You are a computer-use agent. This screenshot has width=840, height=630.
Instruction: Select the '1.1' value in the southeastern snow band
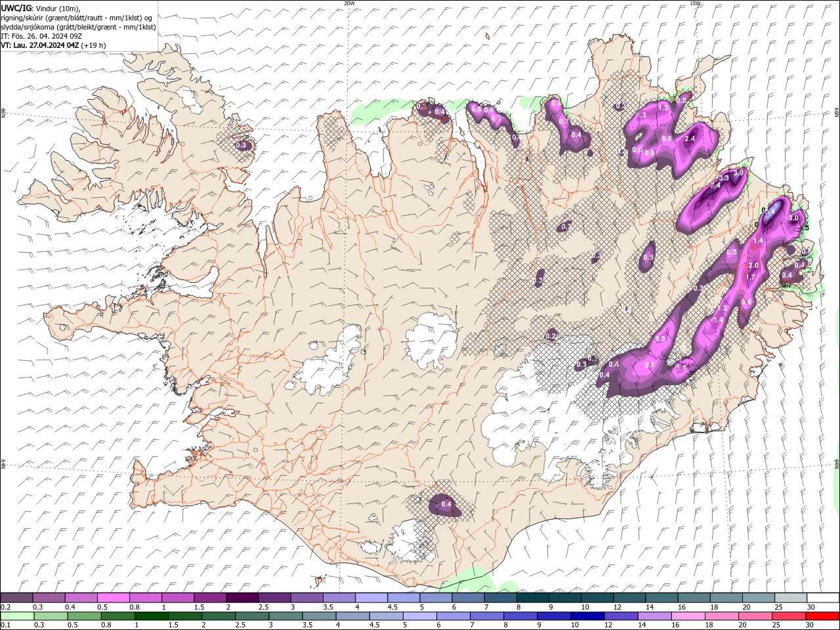[682, 369]
